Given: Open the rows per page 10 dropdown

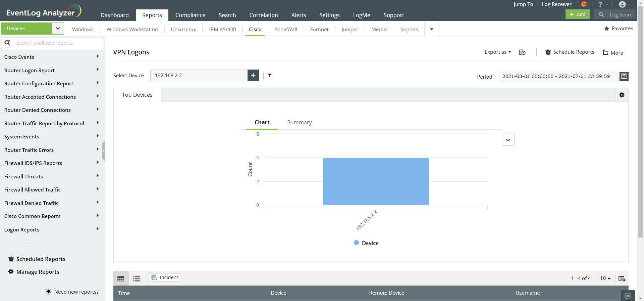Looking at the screenshot, I should tap(605, 278).
